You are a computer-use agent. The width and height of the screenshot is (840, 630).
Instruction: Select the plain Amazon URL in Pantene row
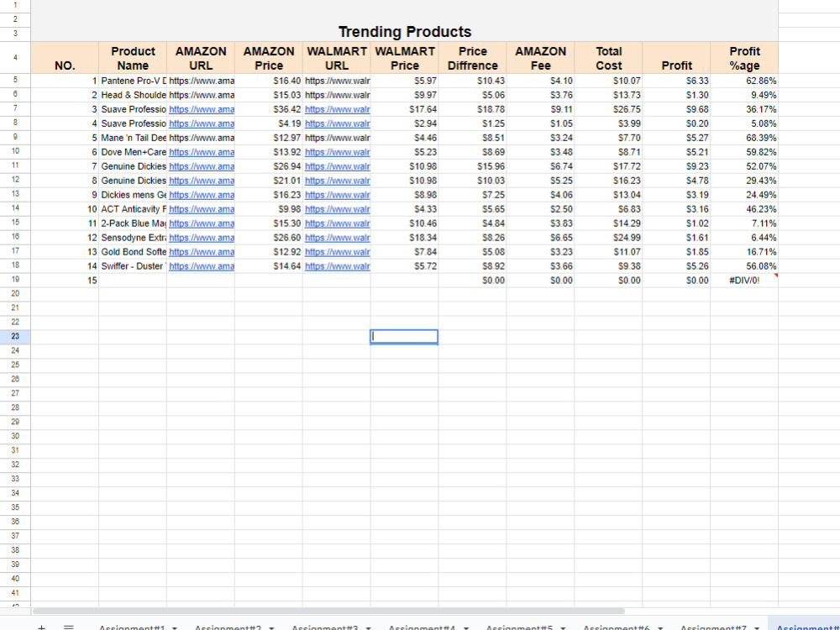(201, 81)
